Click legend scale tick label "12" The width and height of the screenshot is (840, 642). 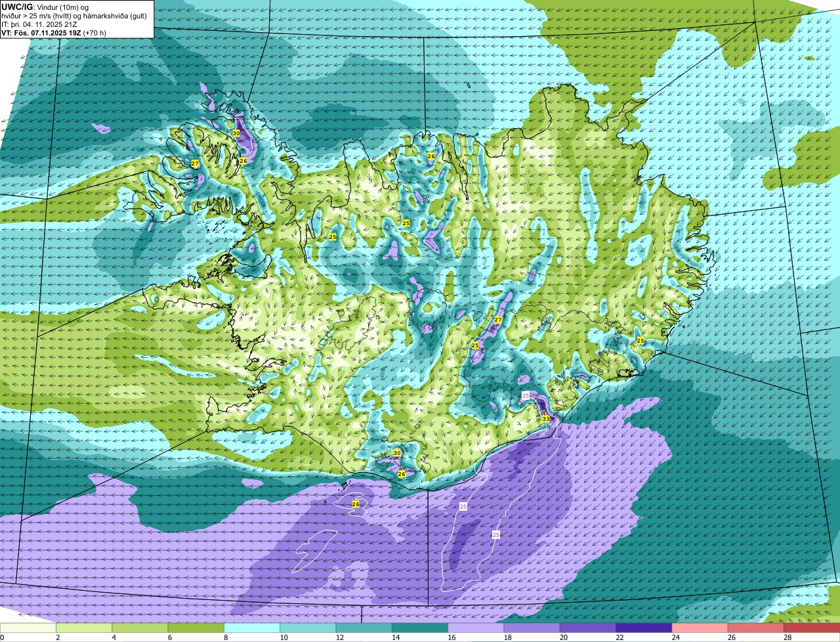coord(339,637)
